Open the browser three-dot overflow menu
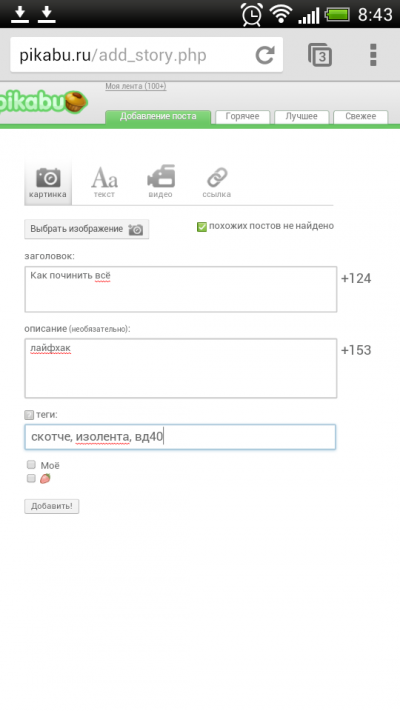 pos(373,55)
